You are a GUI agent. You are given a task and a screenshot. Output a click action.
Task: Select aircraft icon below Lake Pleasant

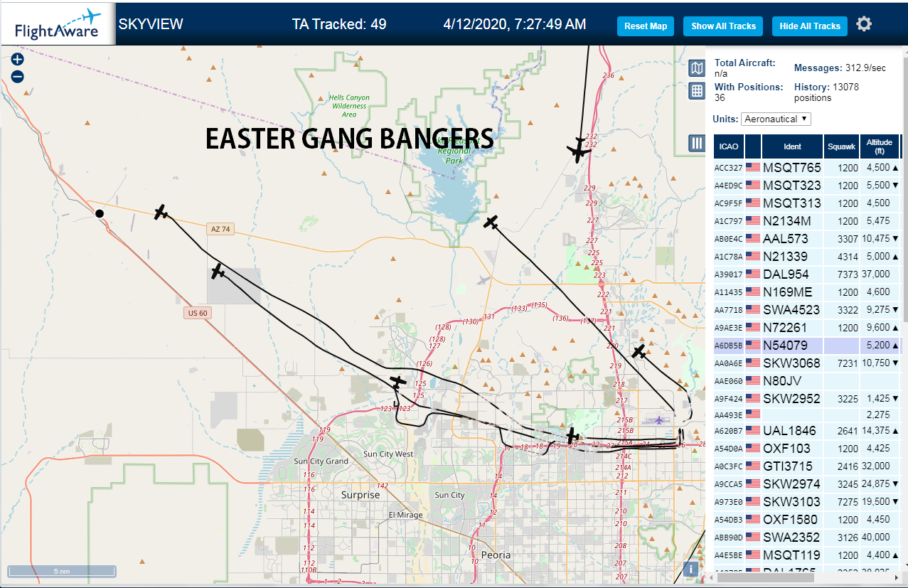coord(491,222)
